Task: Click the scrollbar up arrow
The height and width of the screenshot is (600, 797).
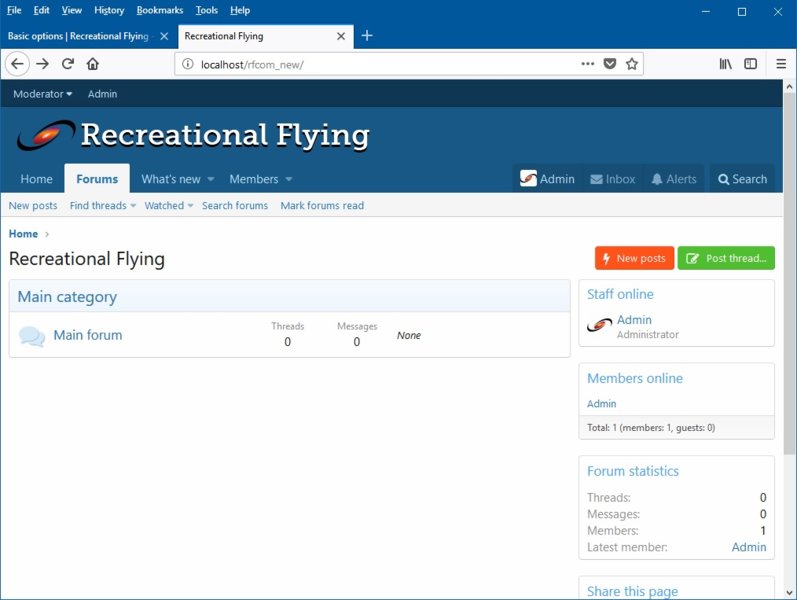Action: tap(789, 86)
